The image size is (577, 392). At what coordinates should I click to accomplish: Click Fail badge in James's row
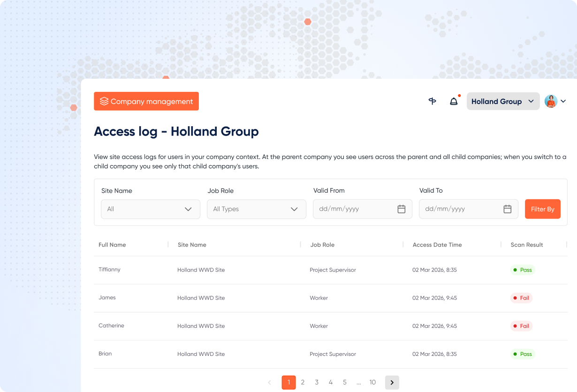click(x=521, y=298)
